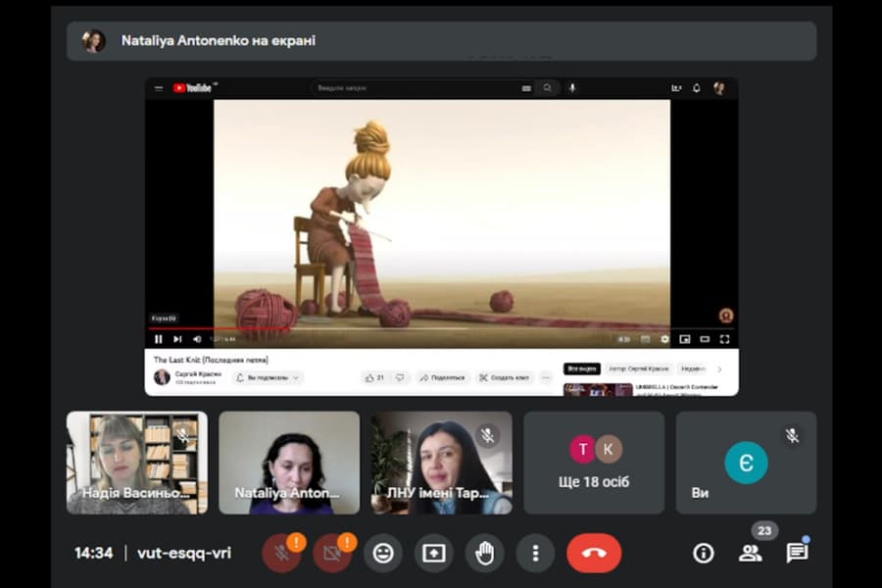Click the Nataliya Antonenko presenting banner
Image resolution: width=882 pixels, height=588 pixels.
coord(442,41)
